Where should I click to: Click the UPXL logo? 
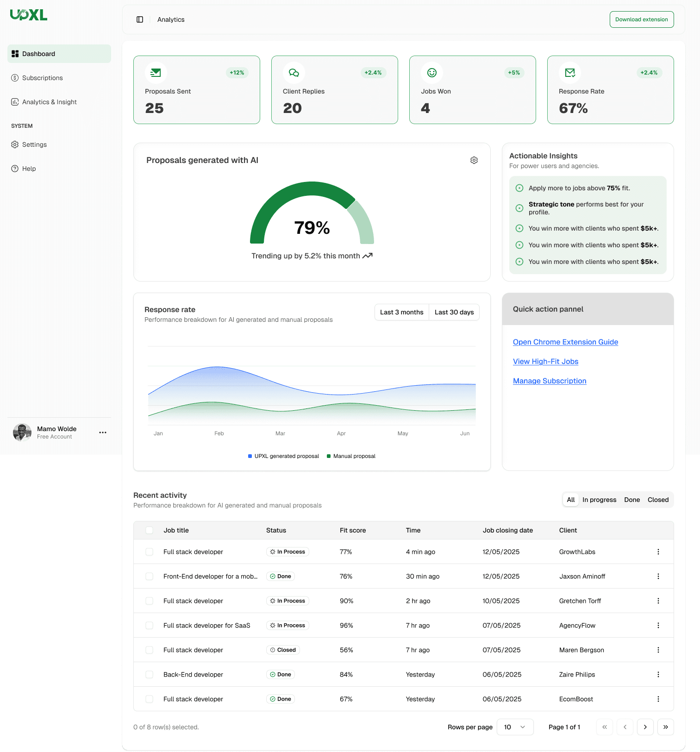(x=29, y=15)
